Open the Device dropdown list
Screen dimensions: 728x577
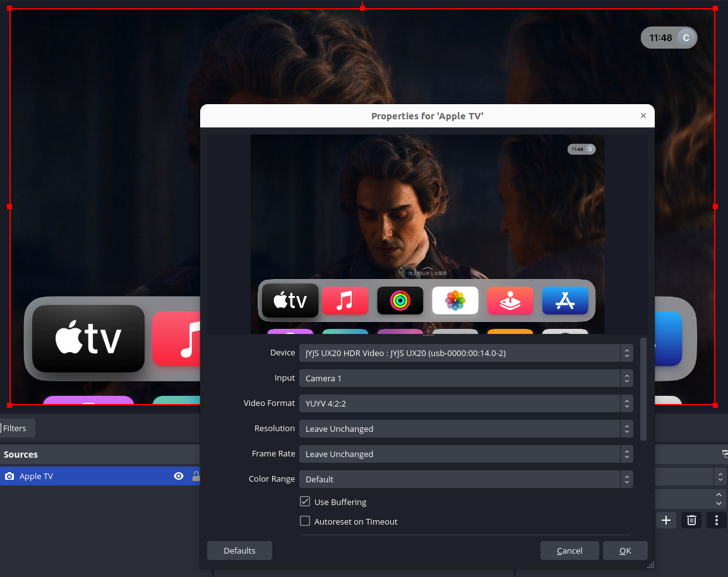(465, 353)
